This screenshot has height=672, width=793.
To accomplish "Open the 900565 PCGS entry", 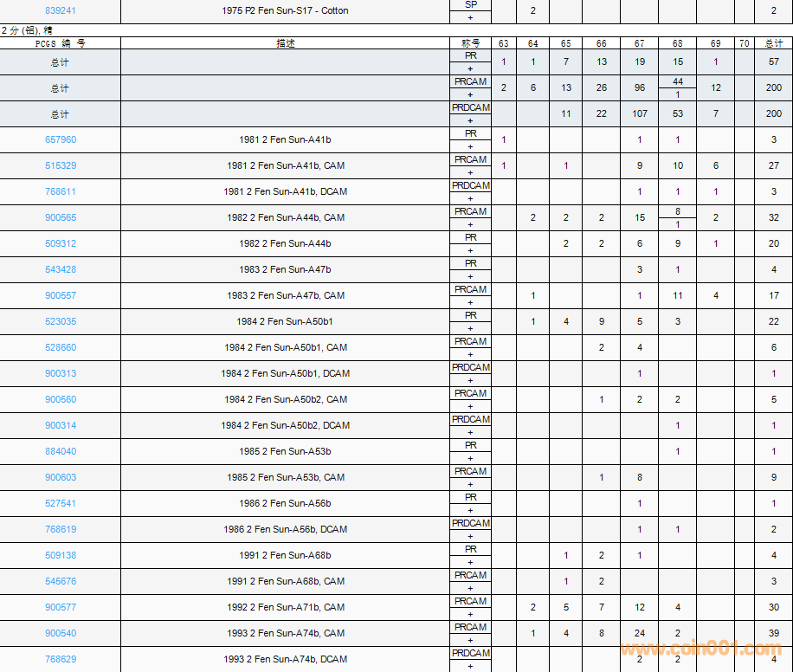I will point(60,217).
